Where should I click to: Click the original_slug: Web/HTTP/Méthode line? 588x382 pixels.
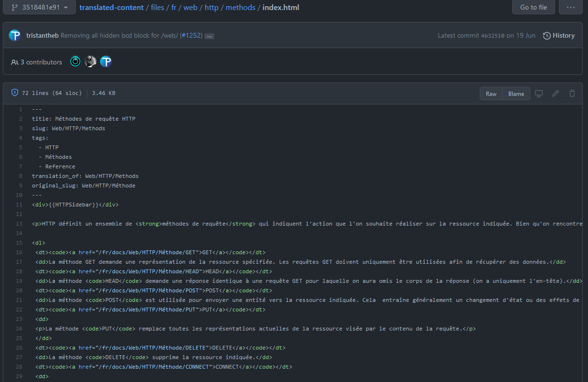coord(84,186)
